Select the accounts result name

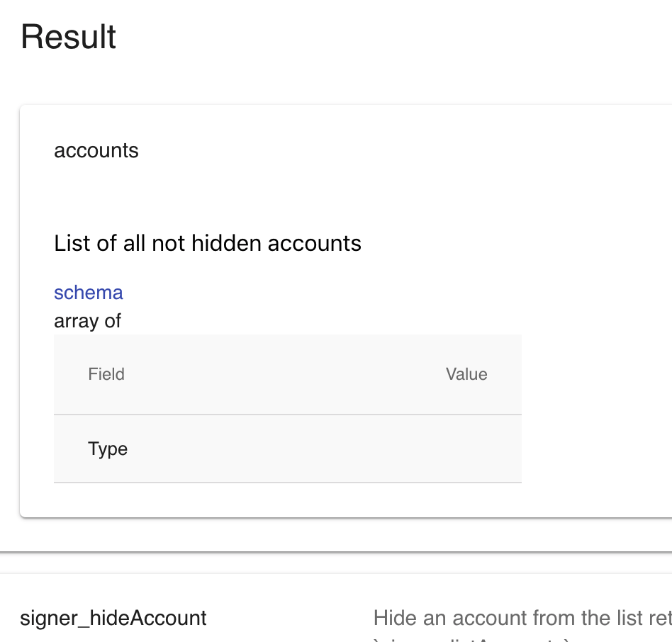tap(96, 150)
